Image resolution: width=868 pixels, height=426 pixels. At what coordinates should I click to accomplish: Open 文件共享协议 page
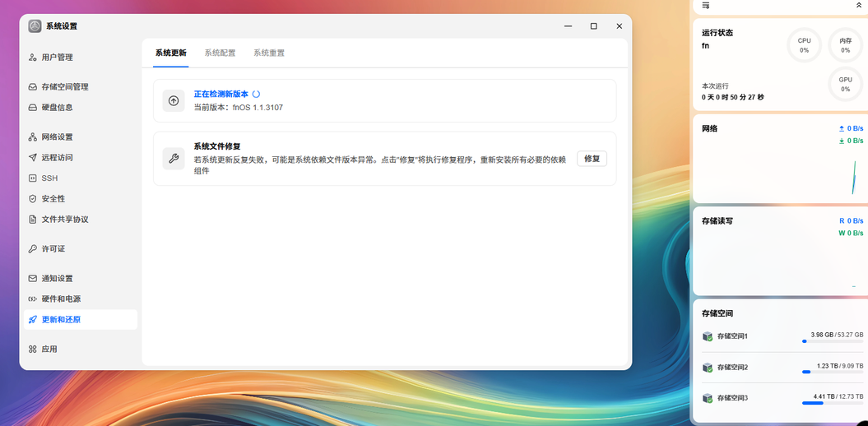point(81,219)
